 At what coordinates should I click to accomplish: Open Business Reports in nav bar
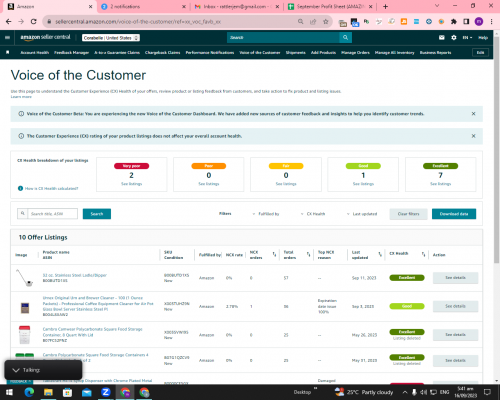click(x=435, y=52)
